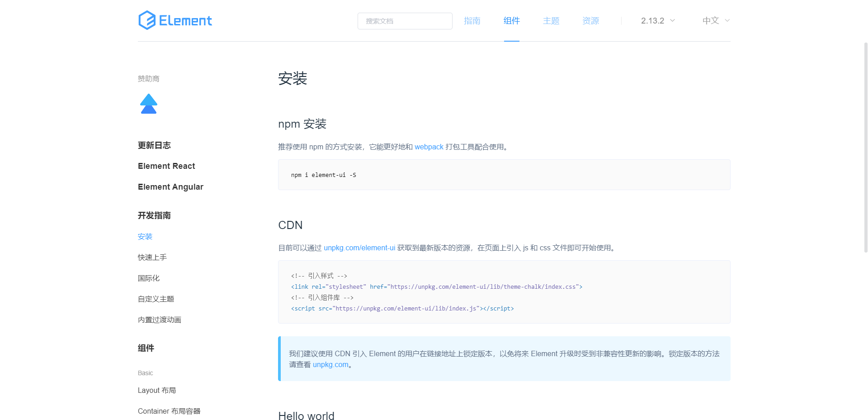Open the 主题 nav tab
This screenshot has width=868, height=420.
click(551, 21)
